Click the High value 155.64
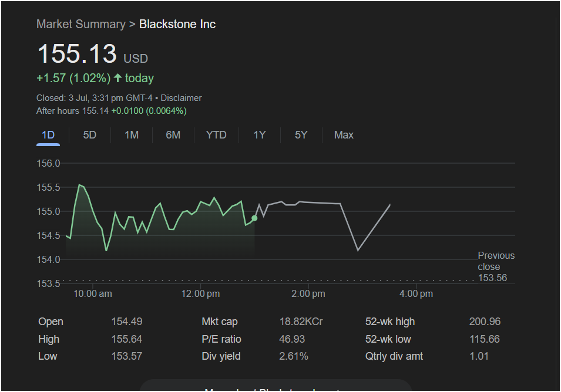561x392 pixels. [127, 339]
